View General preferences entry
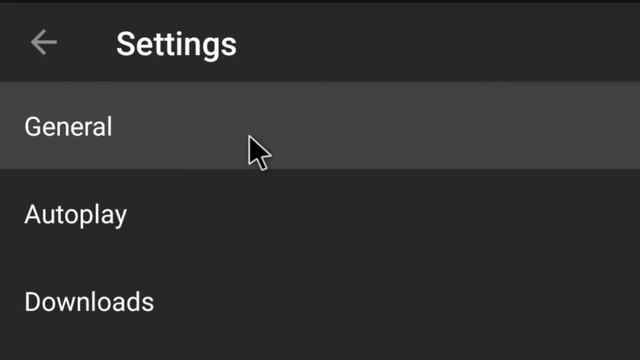 [x=320, y=125]
